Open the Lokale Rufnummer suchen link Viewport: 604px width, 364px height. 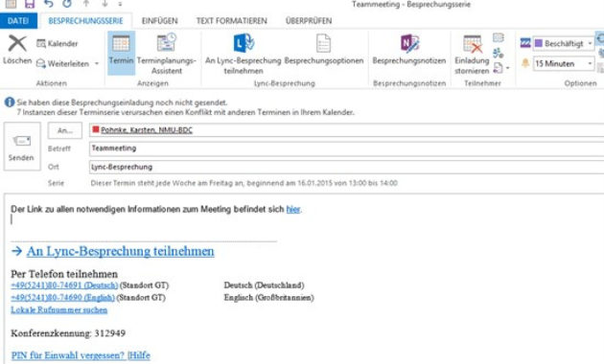[x=58, y=310]
